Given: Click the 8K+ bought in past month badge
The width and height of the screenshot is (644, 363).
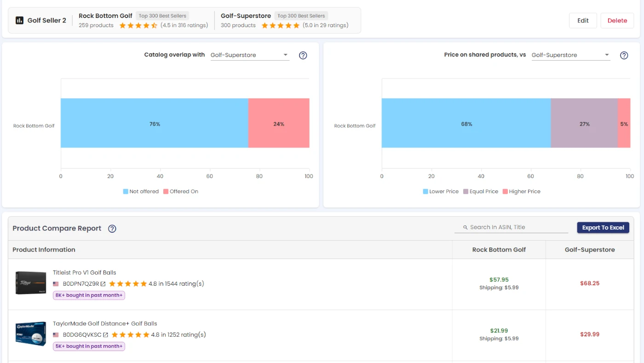Looking at the screenshot, I should [x=89, y=295].
